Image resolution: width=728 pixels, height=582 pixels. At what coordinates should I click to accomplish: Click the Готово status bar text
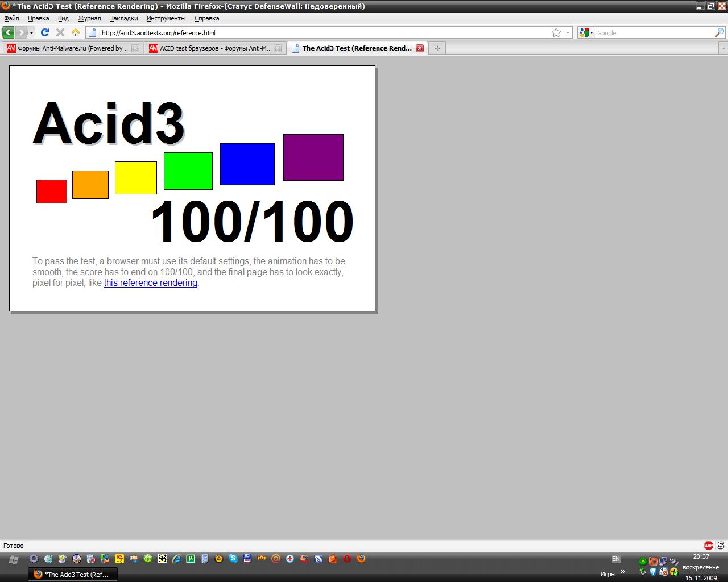point(14,546)
